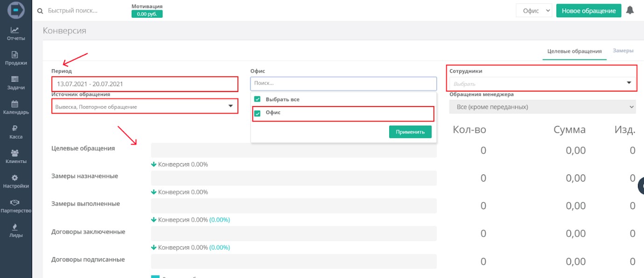Open the Календарь calendar section icon
Image resolution: width=644 pixels, height=278 pixels.
15,104
